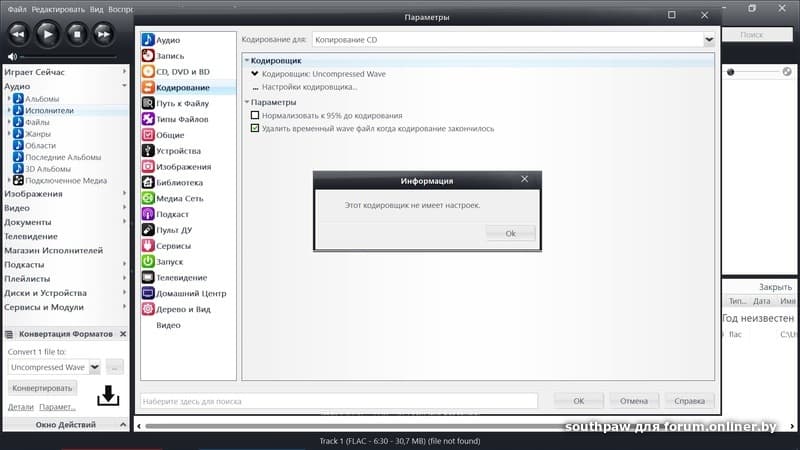Viewport: 800px width, 450px height.
Task: Open the Детали link
Action: (x=20, y=407)
